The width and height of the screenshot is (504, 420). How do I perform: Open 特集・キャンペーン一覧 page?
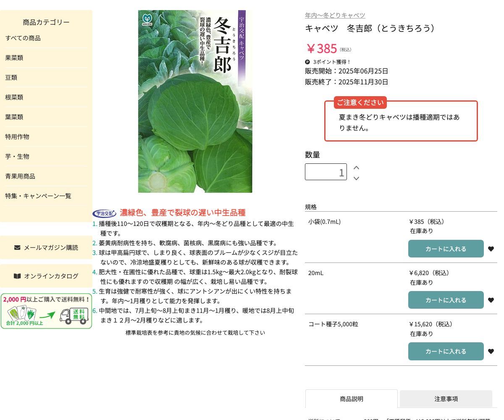38,196
